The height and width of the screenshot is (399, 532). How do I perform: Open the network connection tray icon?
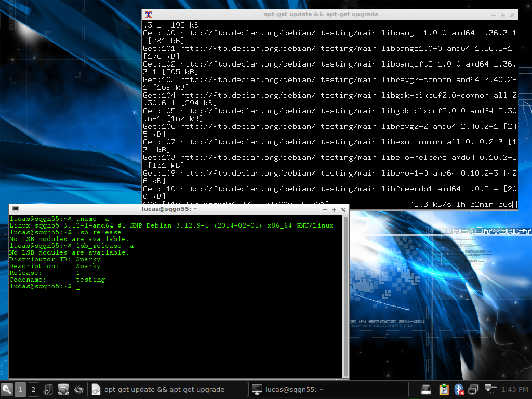click(x=490, y=389)
